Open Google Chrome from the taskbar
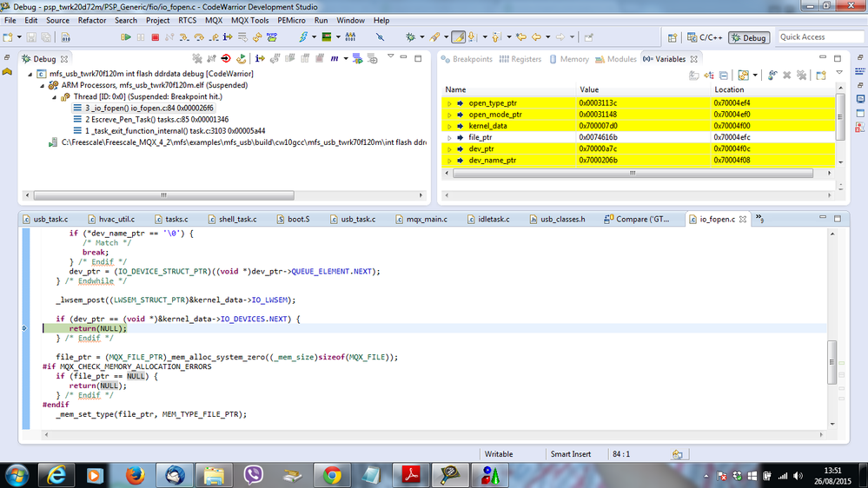The image size is (868, 488). point(332,475)
